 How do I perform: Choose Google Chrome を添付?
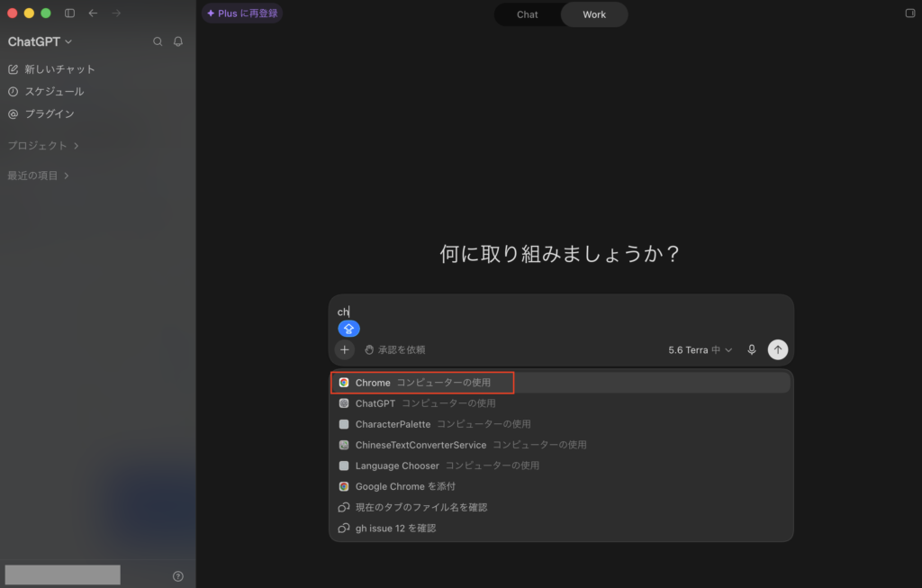pos(561,486)
